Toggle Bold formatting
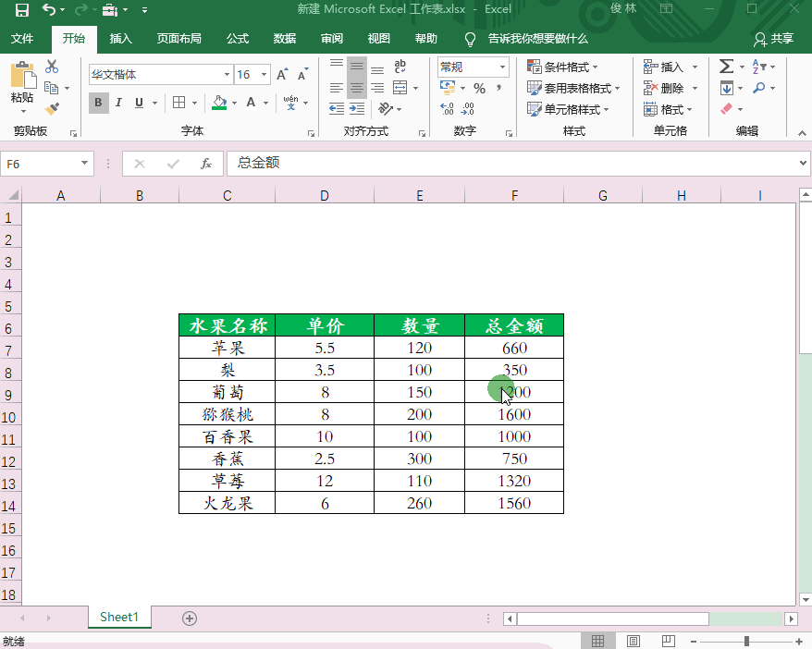The height and width of the screenshot is (649, 812). point(98,103)
